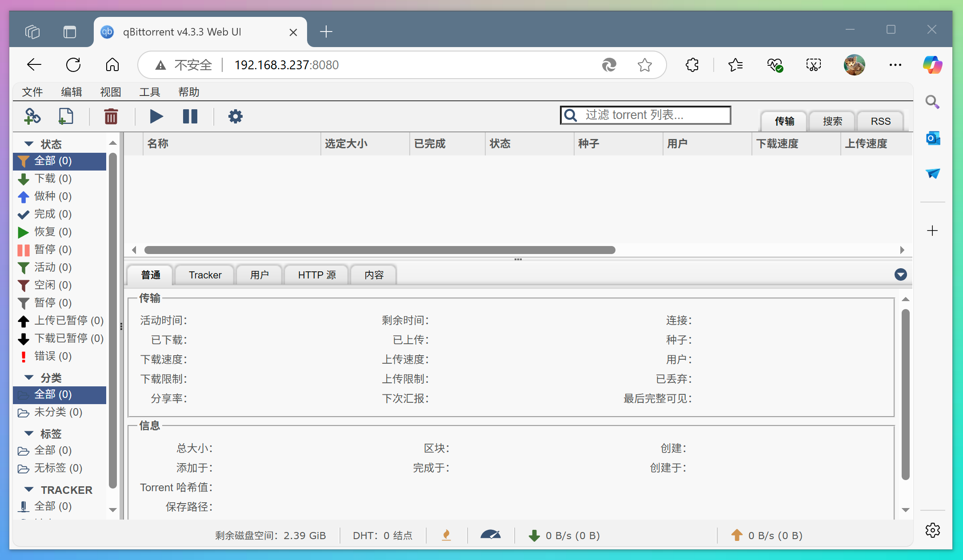963x560 pixels.
Task: Switch to the RSS tab
Action: [880, 120]
